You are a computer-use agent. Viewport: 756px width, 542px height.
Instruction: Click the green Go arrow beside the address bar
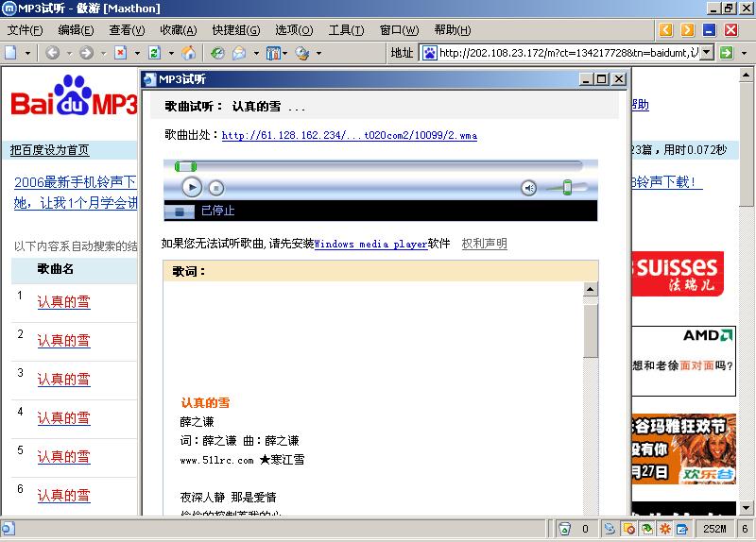(726, 53)
